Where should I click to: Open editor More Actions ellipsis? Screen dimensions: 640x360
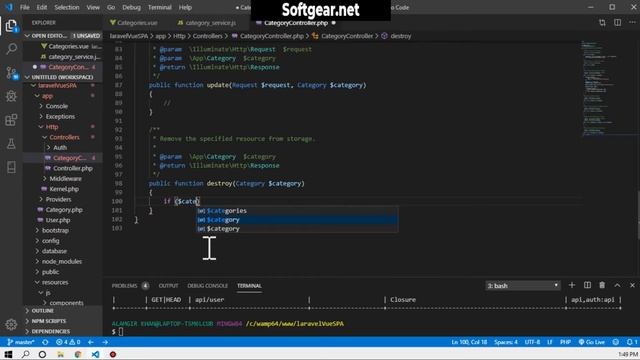pyautogui.click(x=632, y=23)
